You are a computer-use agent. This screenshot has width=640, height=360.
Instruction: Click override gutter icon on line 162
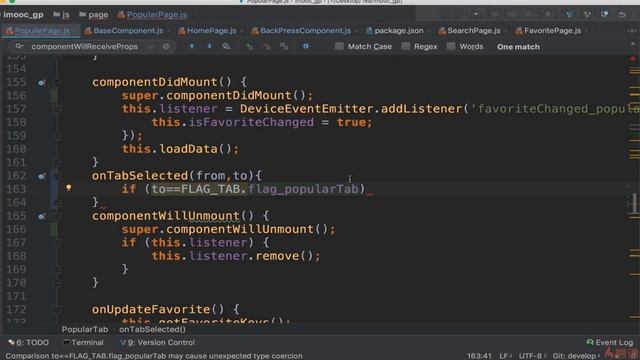click(x=41, y=176)
